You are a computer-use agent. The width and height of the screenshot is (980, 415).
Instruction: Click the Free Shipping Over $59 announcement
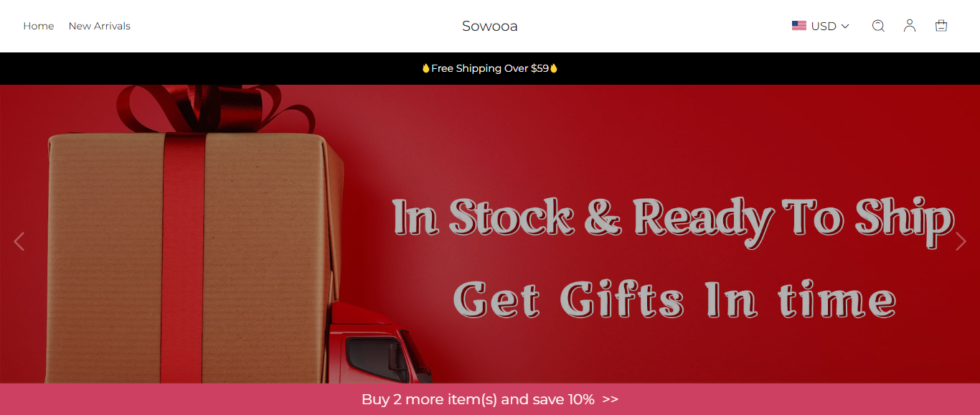490,68
